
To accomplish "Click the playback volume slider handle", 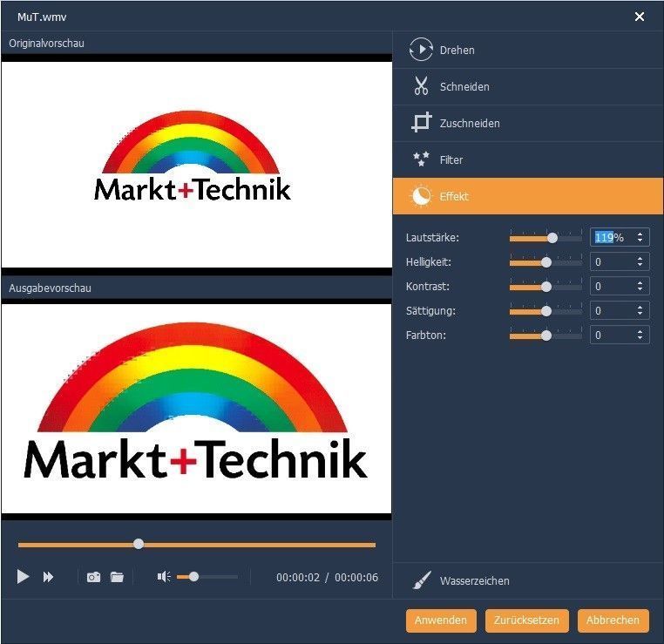I will [x=193, y=577].
